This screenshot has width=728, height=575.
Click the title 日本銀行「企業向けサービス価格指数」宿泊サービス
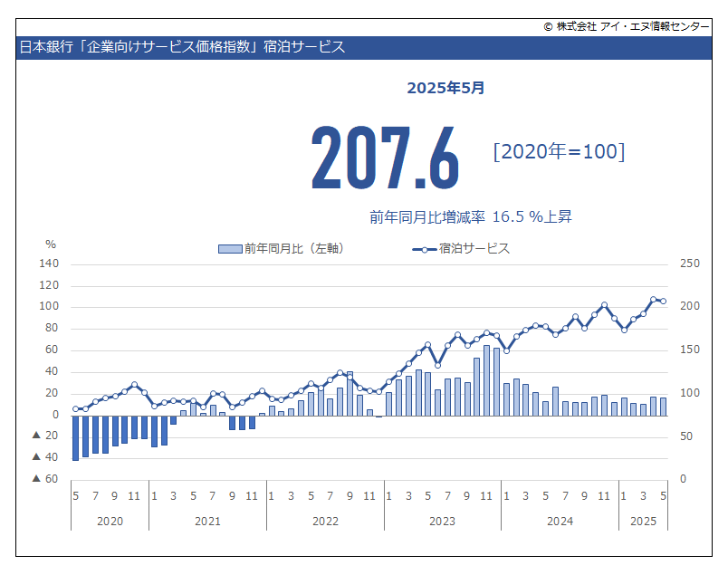[182, 47]
